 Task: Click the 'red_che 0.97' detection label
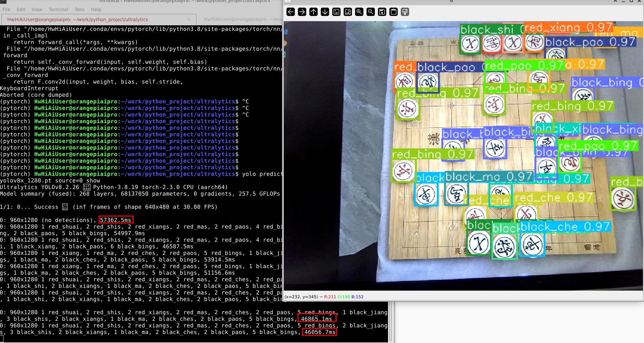tap(554, 198)
